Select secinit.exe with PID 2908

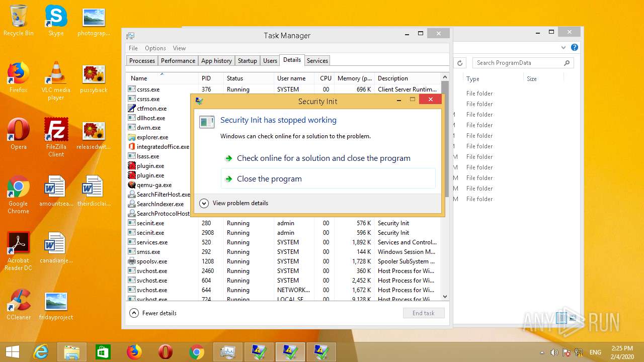click(x=283, y=233)
